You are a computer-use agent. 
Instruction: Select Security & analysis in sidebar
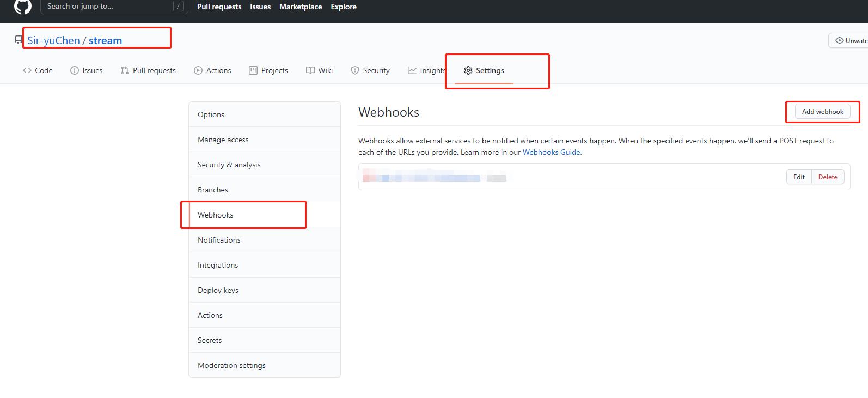click(265, 165)
